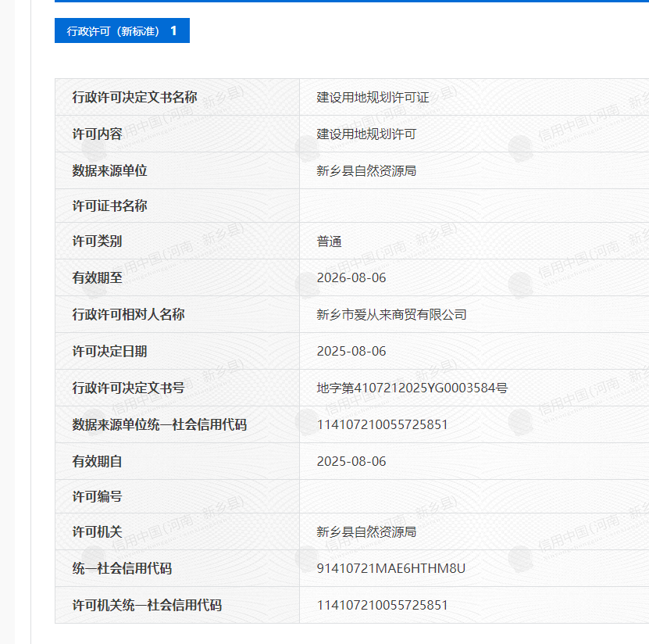649x644 pixels.
Task: Click the 许可决定日期 row label
Action: coord(110,352)
